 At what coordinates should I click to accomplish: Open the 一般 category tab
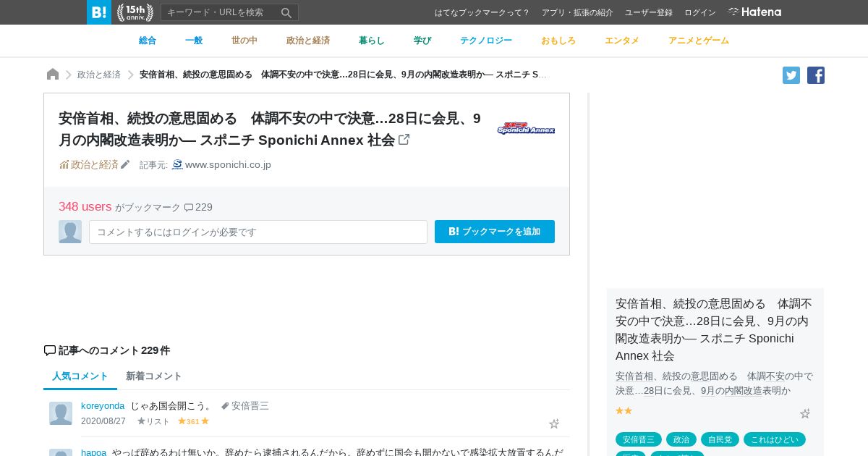194,41
